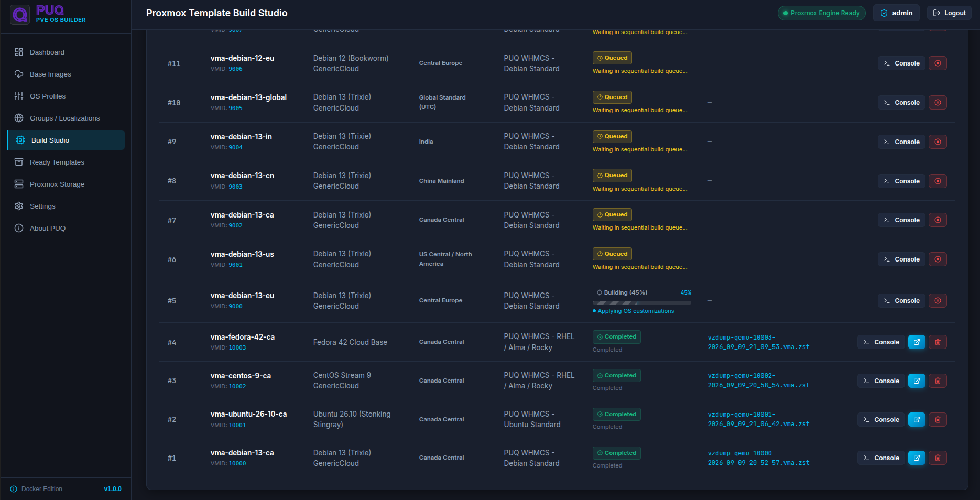Click 'Applying OS customizations' status text
Image resolution: width=980 pixels, height=500 pixels.
tap(636, 311)
